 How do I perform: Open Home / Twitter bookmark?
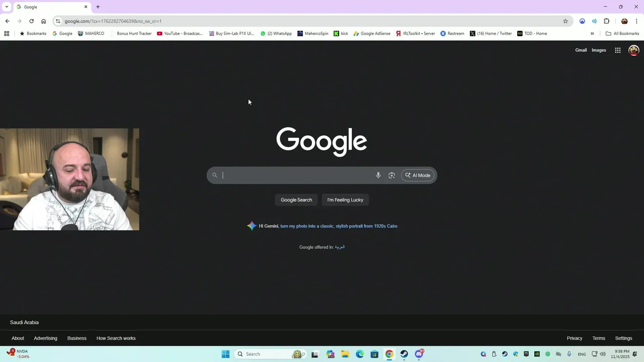pos(491,34)
